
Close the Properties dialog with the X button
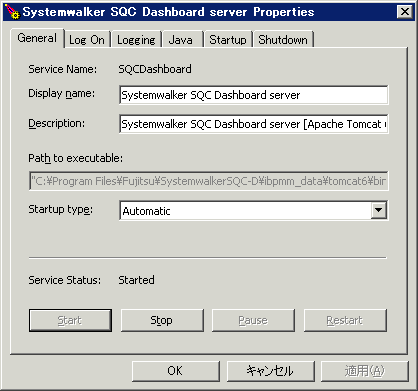point(405,12)
